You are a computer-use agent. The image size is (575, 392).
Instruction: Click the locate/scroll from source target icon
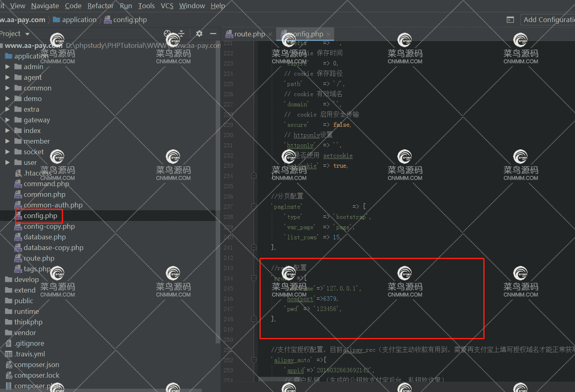pos(167,34)
